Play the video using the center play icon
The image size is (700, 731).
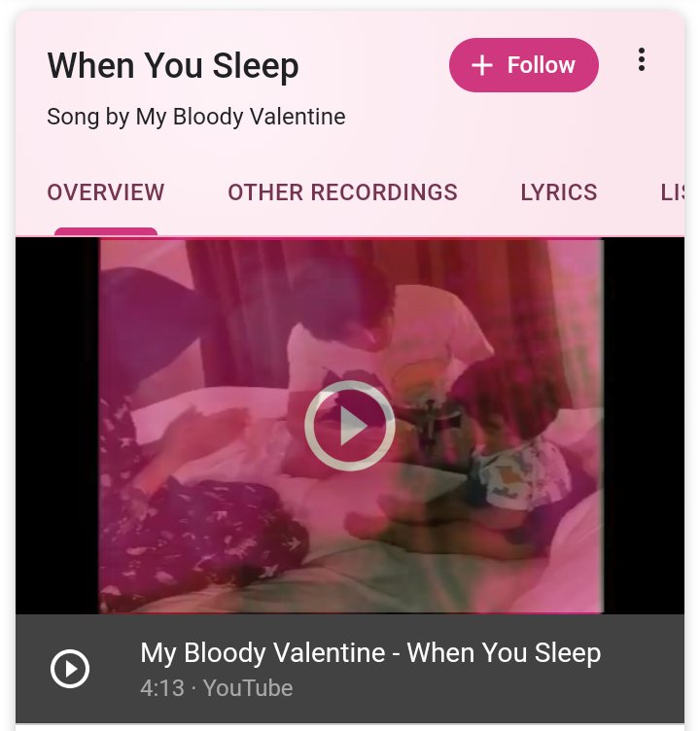350,425
